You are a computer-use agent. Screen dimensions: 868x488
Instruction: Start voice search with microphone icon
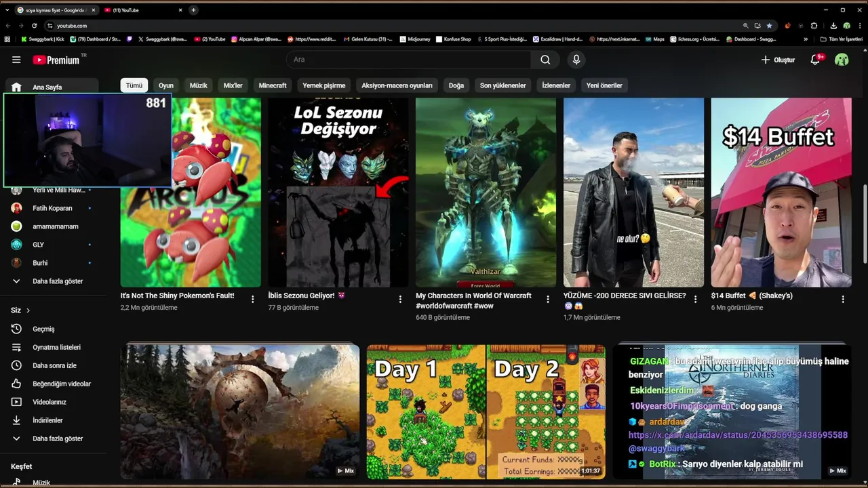(576, 60)
